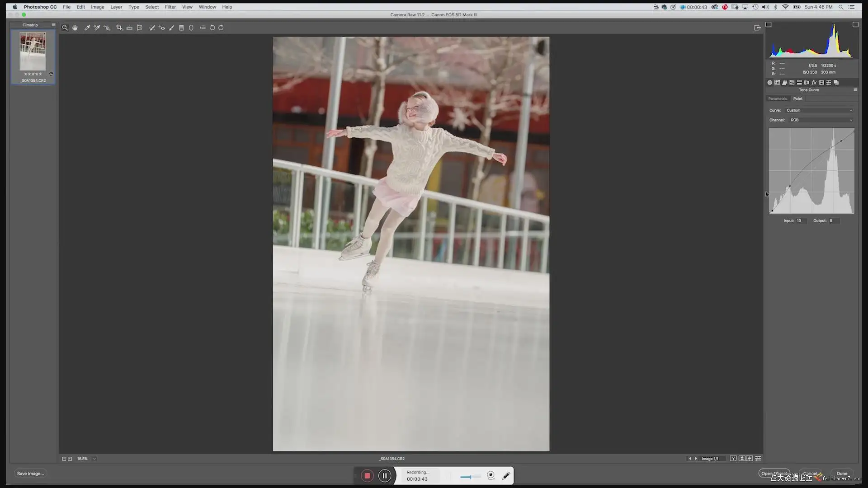This screenshot has width=868, height=488.
Task: Open the Channel RGB dropdown
Action: 821,120
